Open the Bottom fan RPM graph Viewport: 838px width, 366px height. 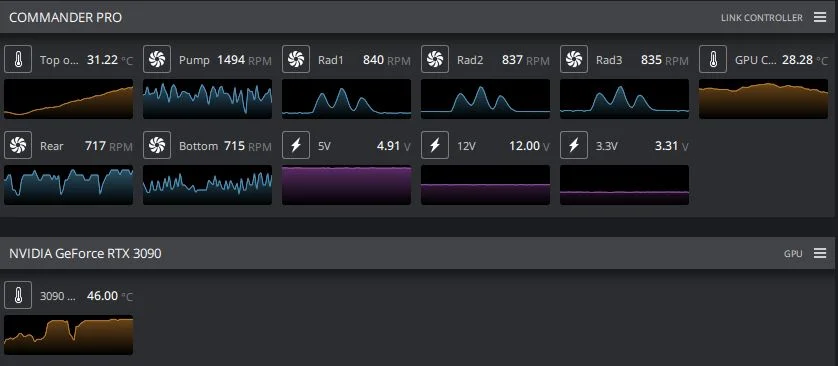click(x=207, y=185)
